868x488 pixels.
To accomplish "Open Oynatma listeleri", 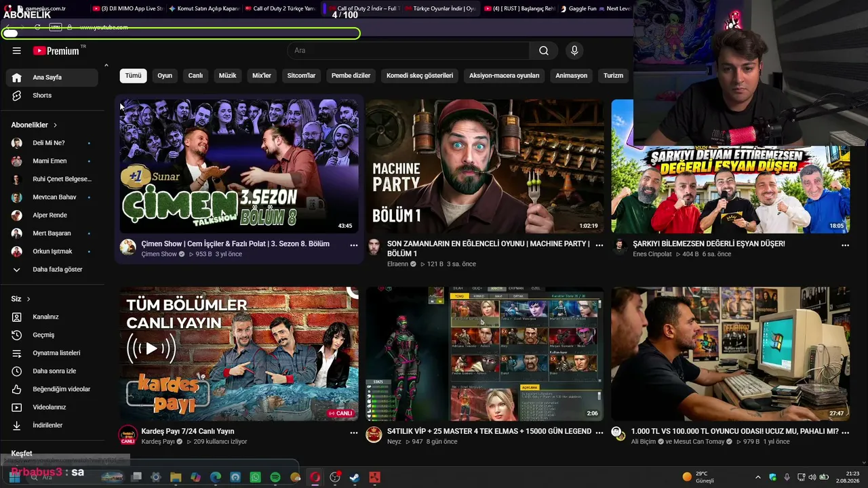I will [x=52, y=353].
